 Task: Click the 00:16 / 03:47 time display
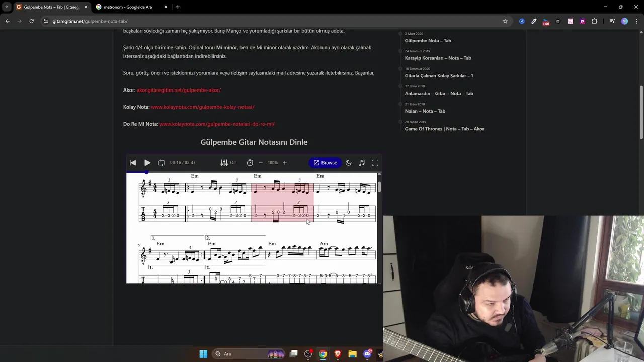(x=183, y=163)
